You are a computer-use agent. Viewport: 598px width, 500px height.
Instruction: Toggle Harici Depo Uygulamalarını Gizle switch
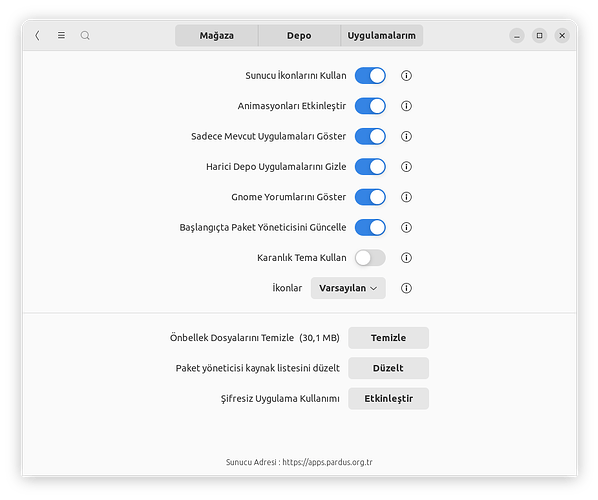point(370,167)
